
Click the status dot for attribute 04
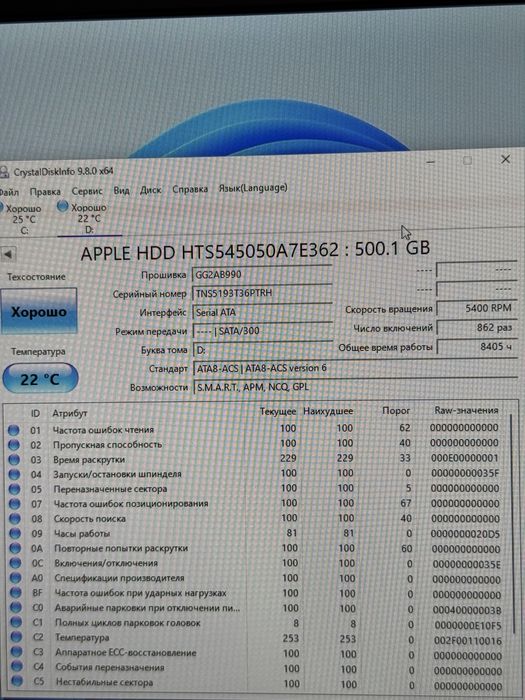coord(14,475)
